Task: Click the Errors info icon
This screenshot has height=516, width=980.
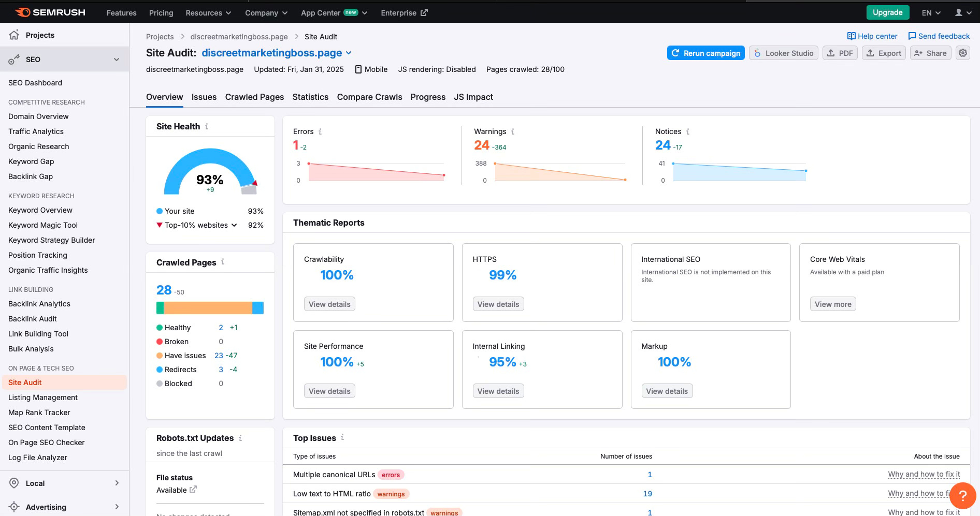Action: click(320, 131)
